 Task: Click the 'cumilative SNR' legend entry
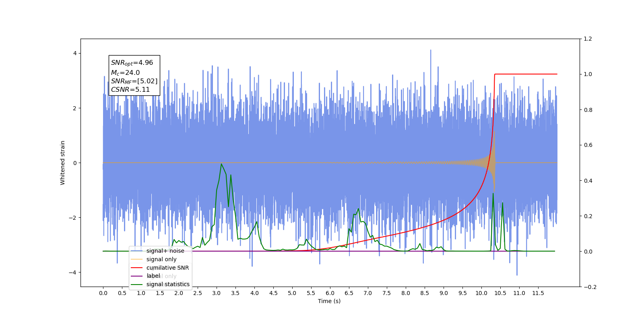[167, 268]
